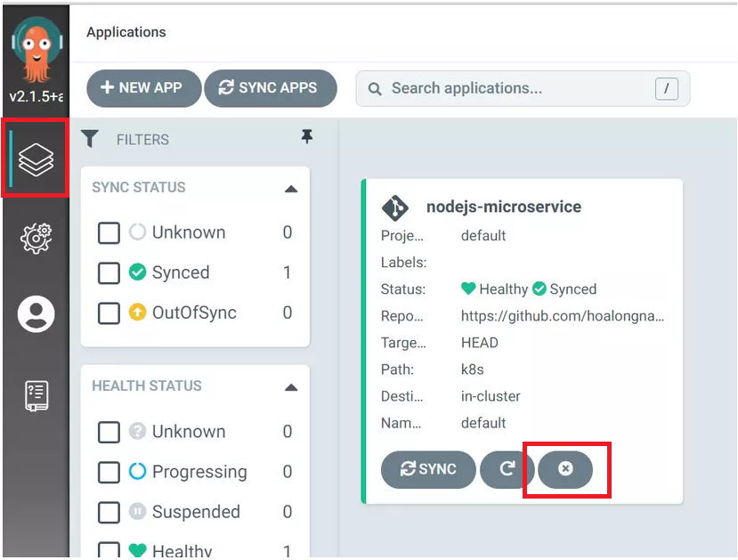The width and height of the screenshot is (738, 560).
Task: Check the Synced filter checkbox
Action: [109, 273]
